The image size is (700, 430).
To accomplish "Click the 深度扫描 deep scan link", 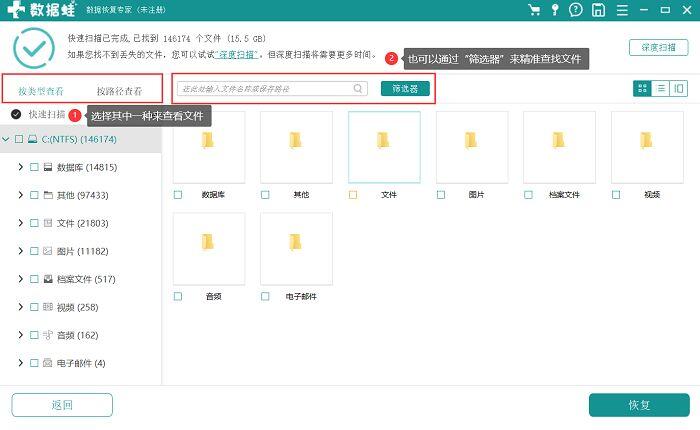I will (x=237, y=54).
